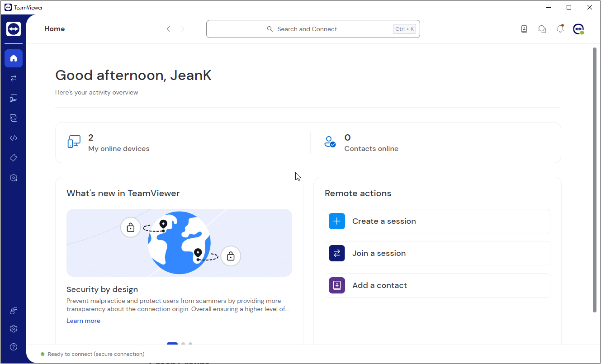601x364 pixels.
Task: Click the stacked-monitors device groups sidebar icon
Action: pyautogui.click(x=14, y=118)
